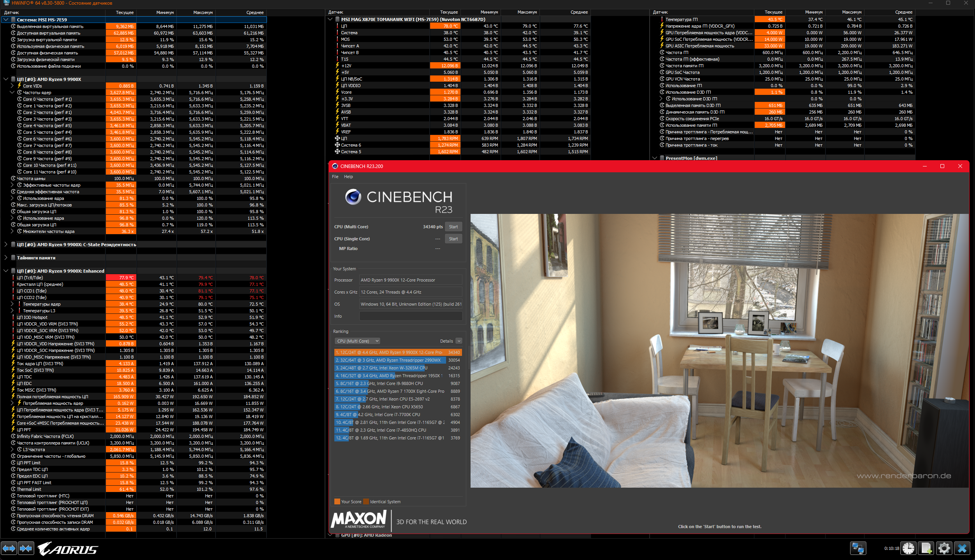Expand the C-State Резидентность group
Viewport: 975px width, 560px height.
(x=6, y=245)
